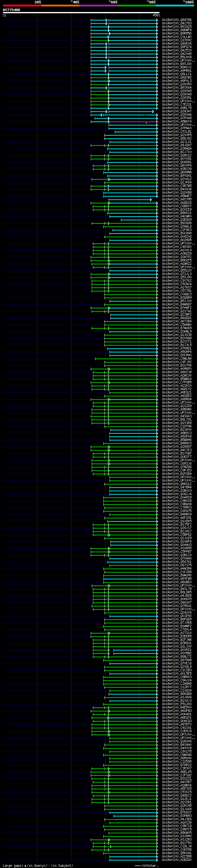Viewport: 197px width, 868px height.
Task: Click the purple ~60% identity legend segment
Action: point(99,6)
